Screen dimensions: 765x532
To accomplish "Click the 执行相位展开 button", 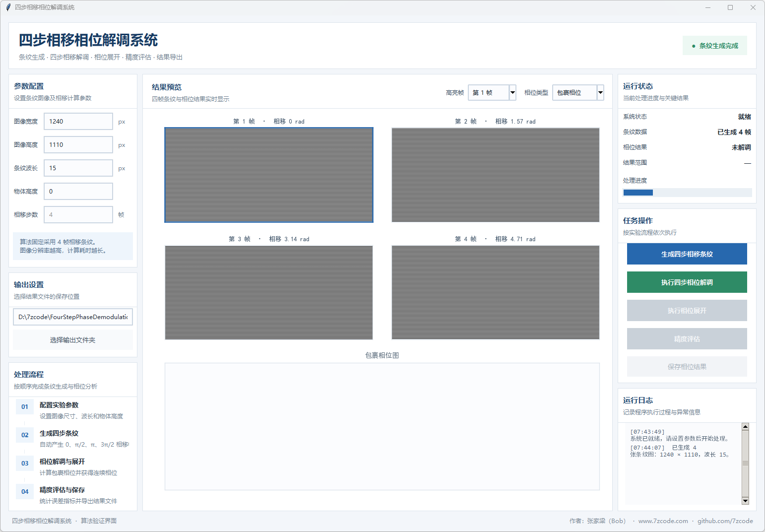I will tap(687, 311).
